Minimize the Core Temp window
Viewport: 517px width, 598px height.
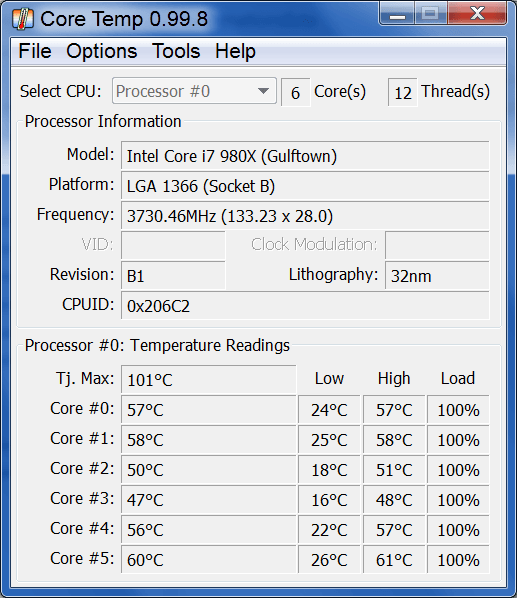(x=398, y=14)
